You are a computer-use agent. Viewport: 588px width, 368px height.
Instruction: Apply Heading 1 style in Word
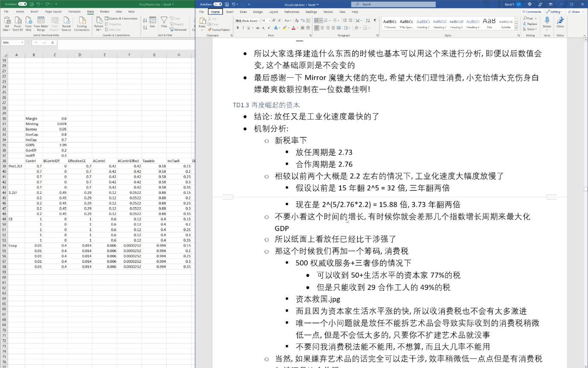pyautogui.click(x=423, y=24)
